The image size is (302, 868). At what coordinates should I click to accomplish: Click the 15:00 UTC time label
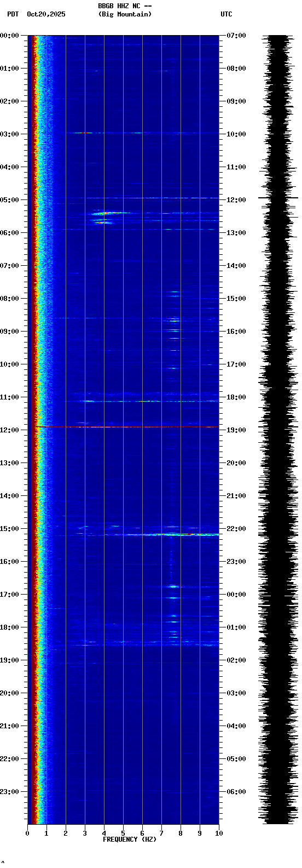[236, 299]
